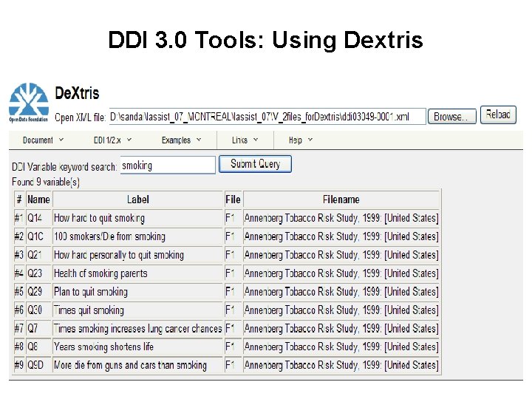Focus the Open XML file path field
This screenshot has width=532, height=399.
tap(267, 117)
